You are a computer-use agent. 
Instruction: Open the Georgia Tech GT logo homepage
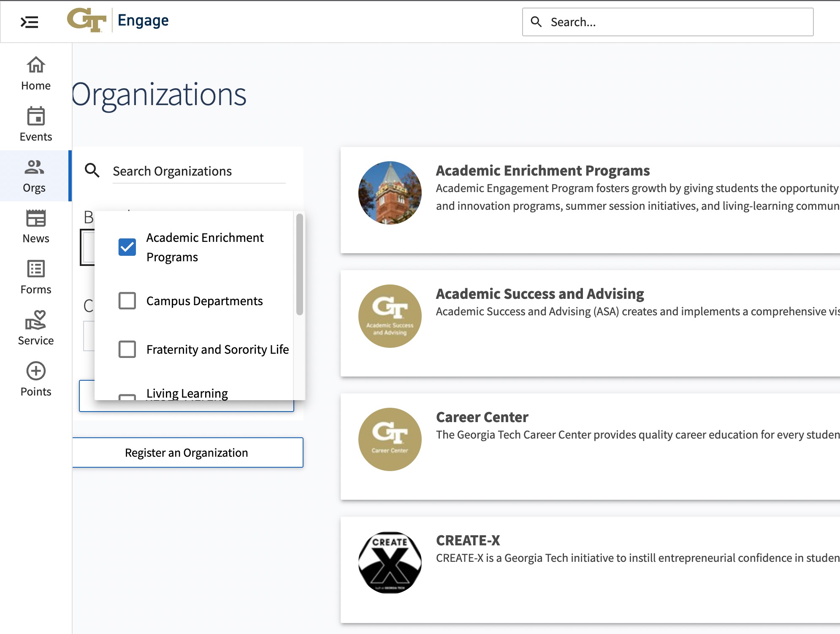click(x=87, y=20)
